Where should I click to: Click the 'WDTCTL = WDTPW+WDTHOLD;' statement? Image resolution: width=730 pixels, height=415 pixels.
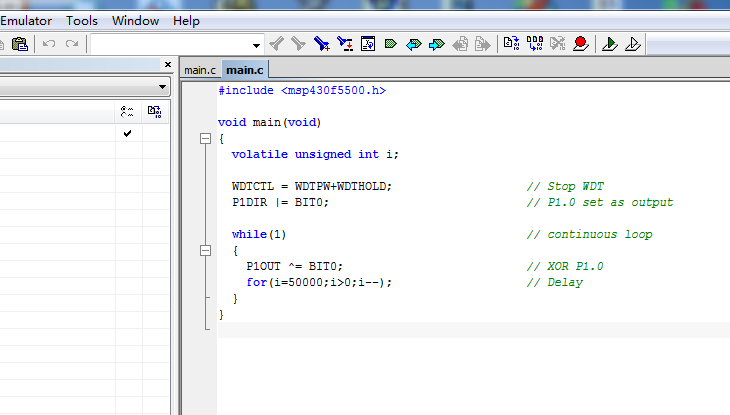coord(312,186)
